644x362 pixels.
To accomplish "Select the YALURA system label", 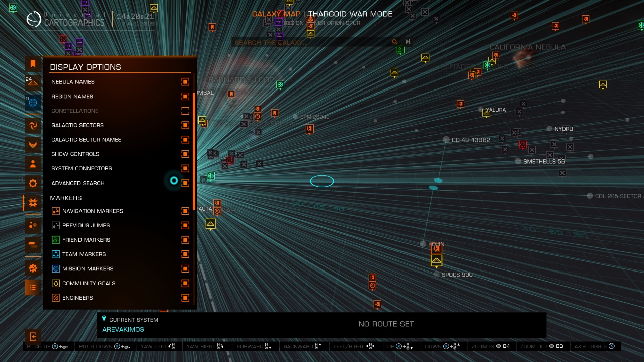I will (x=496, y=110).
